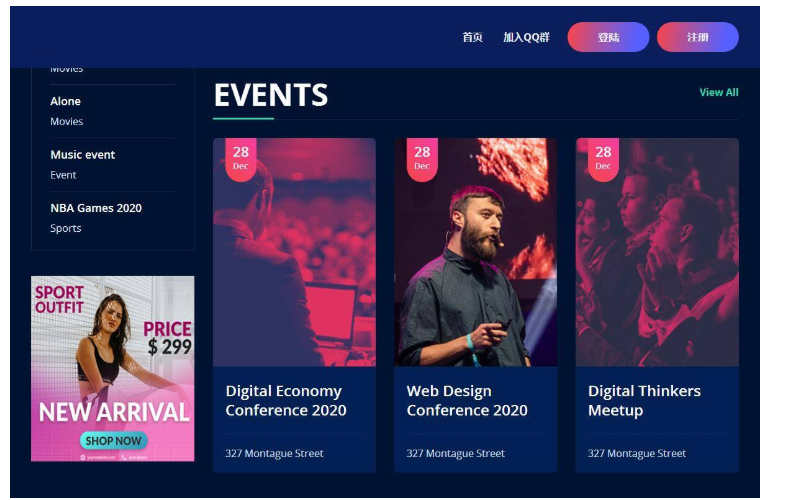The height and width of the screenshot is (500, 795).
Task: Click the date badge on Digital Economy card
Action: click(241, 158)
